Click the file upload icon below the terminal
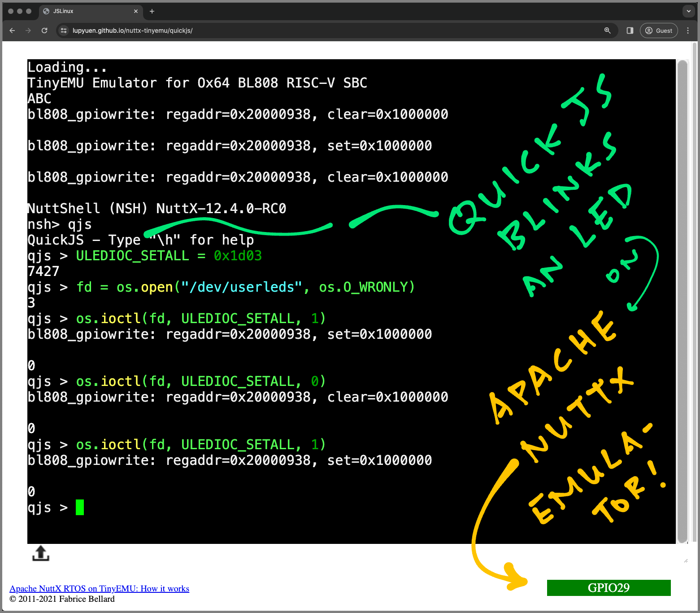 [40, 553]
